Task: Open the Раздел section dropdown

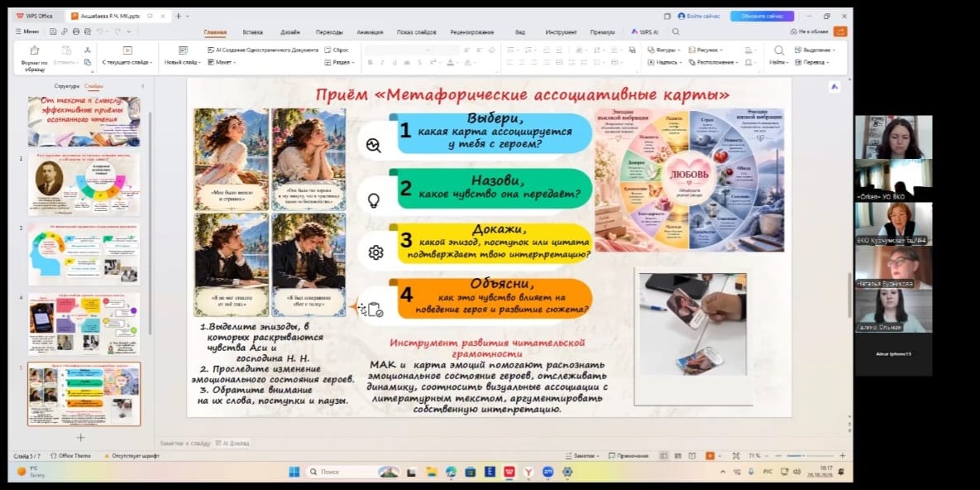Action: (339, 63)
